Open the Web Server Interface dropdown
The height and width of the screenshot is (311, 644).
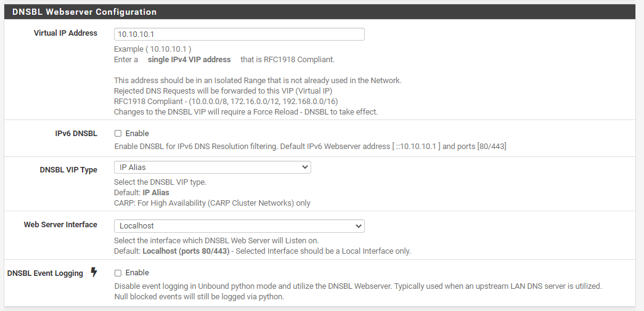click(239, 226)
